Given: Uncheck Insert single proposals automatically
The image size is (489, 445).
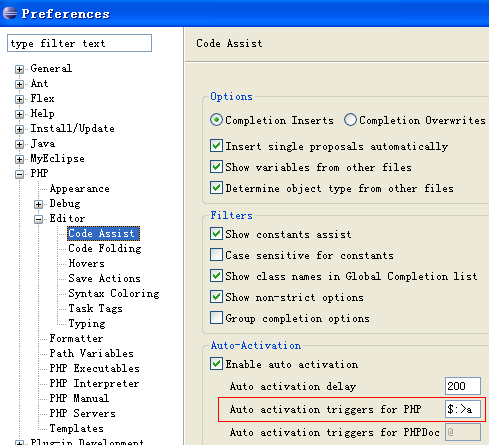Looking at the screenshot, I should pos(217,146).
